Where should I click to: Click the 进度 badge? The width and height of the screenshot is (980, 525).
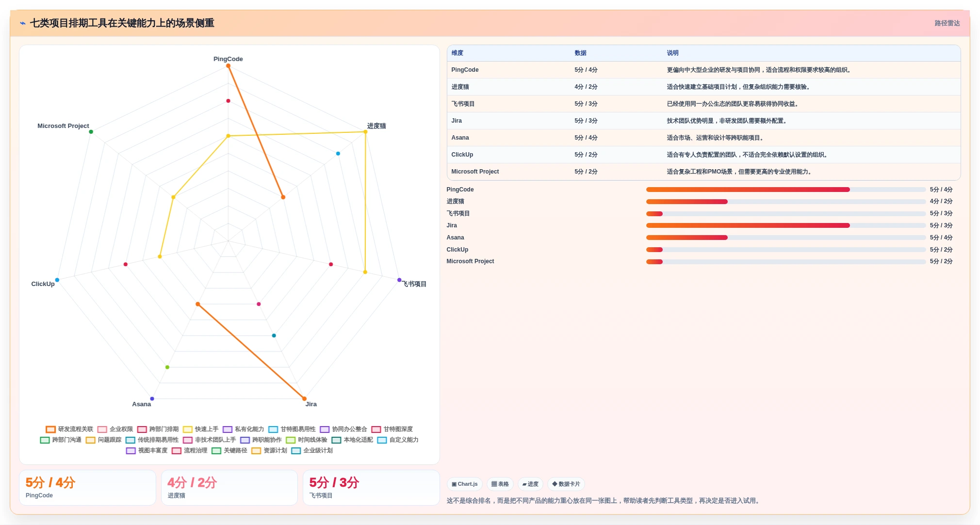click(x=530, y=484)
